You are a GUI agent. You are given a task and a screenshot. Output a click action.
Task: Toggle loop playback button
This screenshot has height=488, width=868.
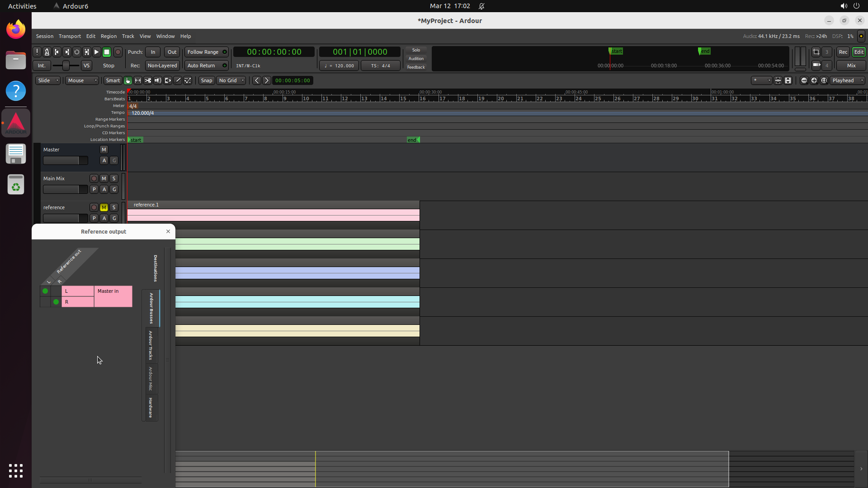point(77,52)
